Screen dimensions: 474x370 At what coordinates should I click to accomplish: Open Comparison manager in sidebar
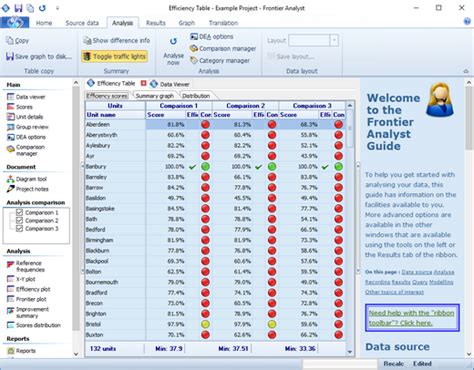tap(26, 150)
